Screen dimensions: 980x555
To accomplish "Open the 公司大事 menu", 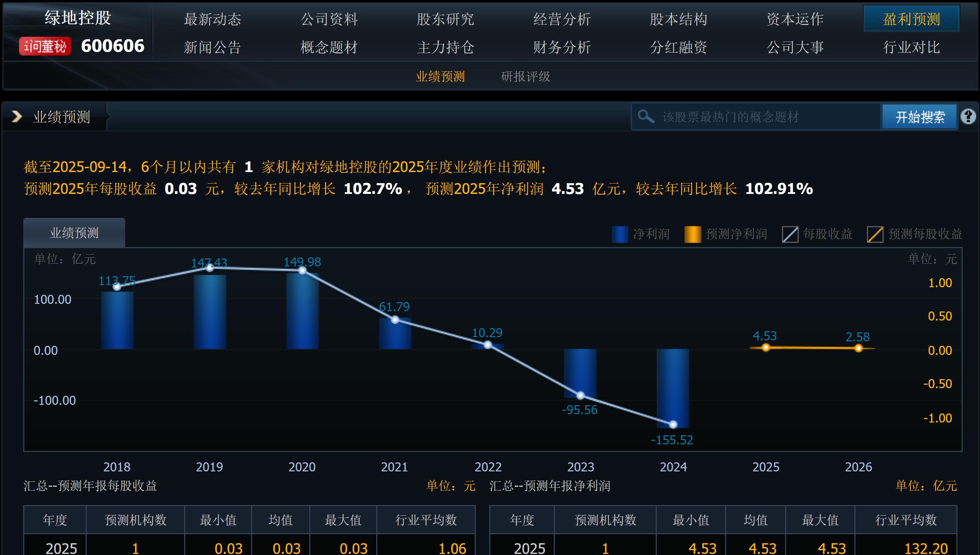I will (x=795, y=47).
